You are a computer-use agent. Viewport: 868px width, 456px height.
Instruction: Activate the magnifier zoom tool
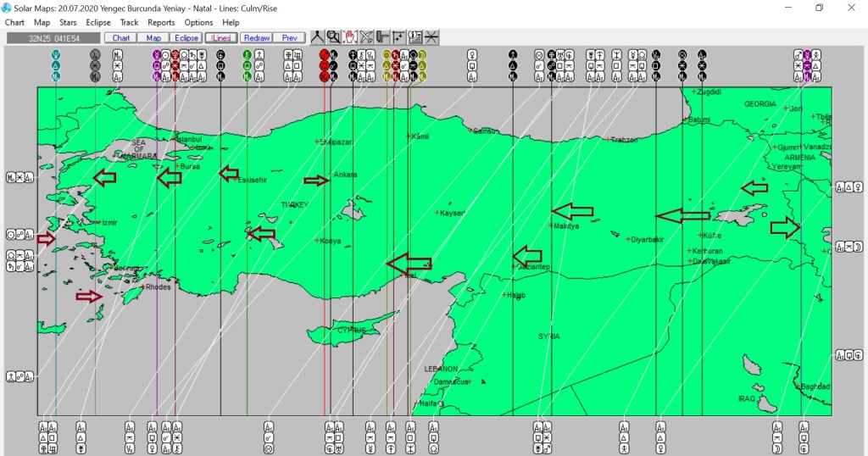(333, 37)
